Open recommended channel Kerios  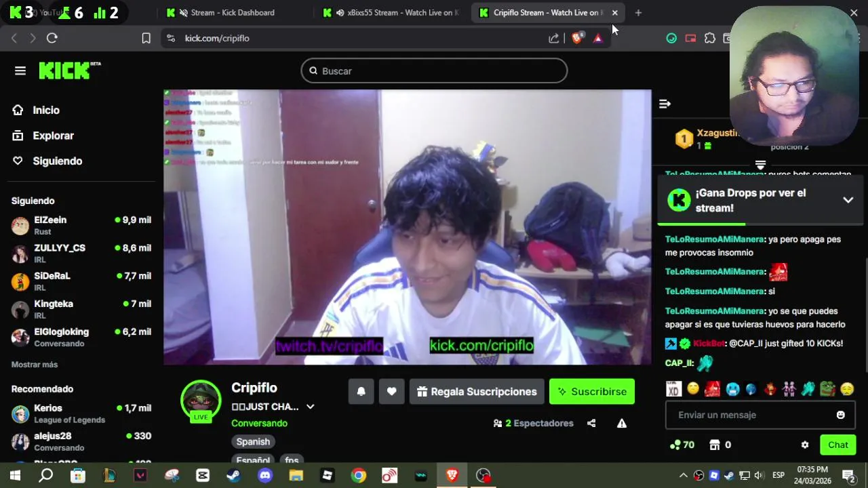coord(81,413)
